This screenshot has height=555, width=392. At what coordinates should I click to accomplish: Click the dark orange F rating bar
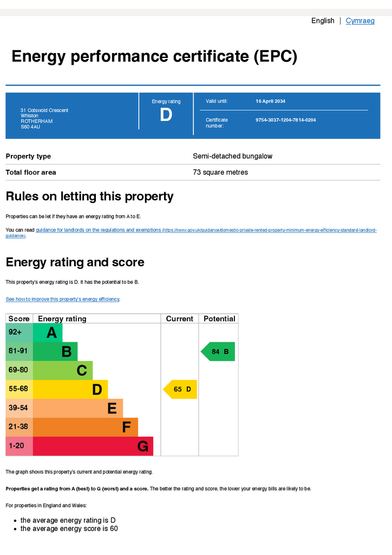coord(86,427)
